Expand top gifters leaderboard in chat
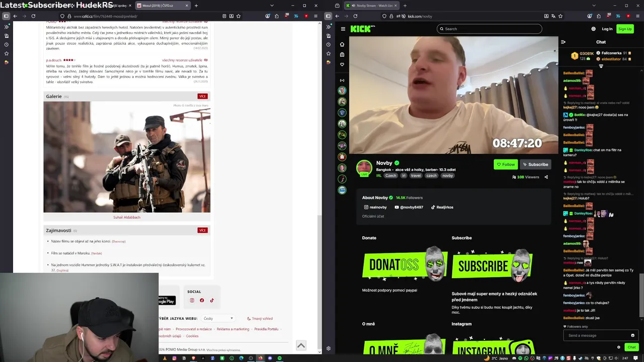The image size is (644, 362). pos(601,66)
